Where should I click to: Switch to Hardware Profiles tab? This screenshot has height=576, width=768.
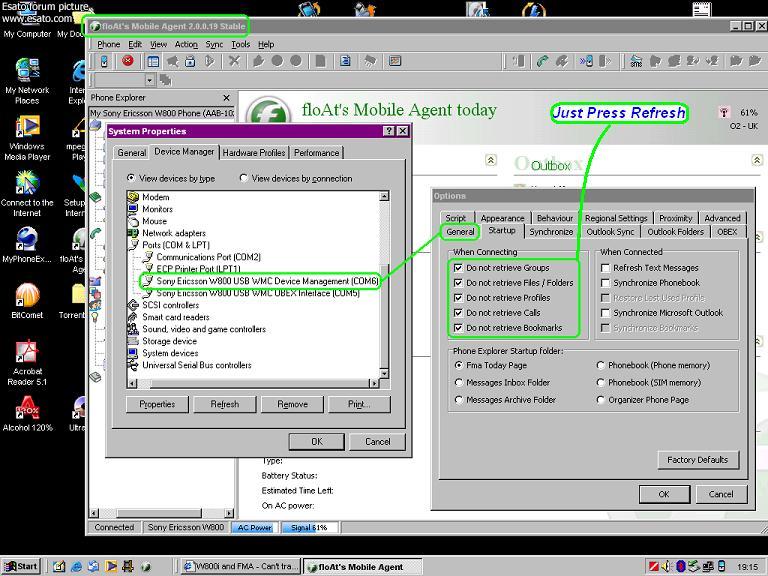[x=254, y=153]
